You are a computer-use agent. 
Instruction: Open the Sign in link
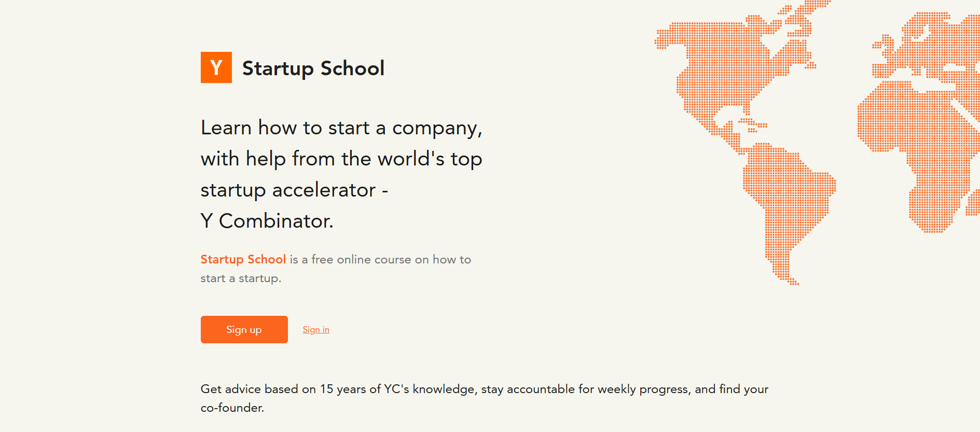pos(316,330)
